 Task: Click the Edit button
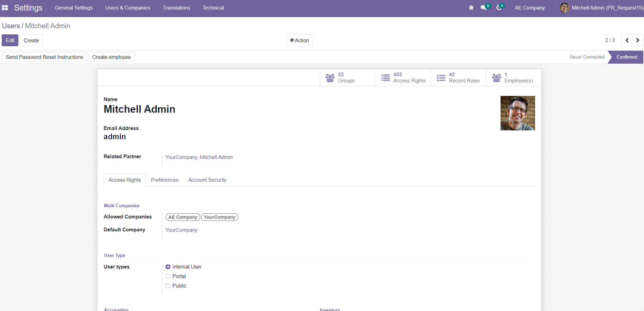pyautogui.click(x=10, y=40)
